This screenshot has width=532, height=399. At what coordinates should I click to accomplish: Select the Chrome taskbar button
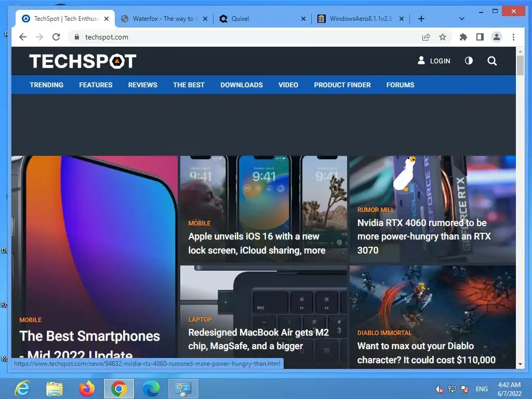click(119, 389)
